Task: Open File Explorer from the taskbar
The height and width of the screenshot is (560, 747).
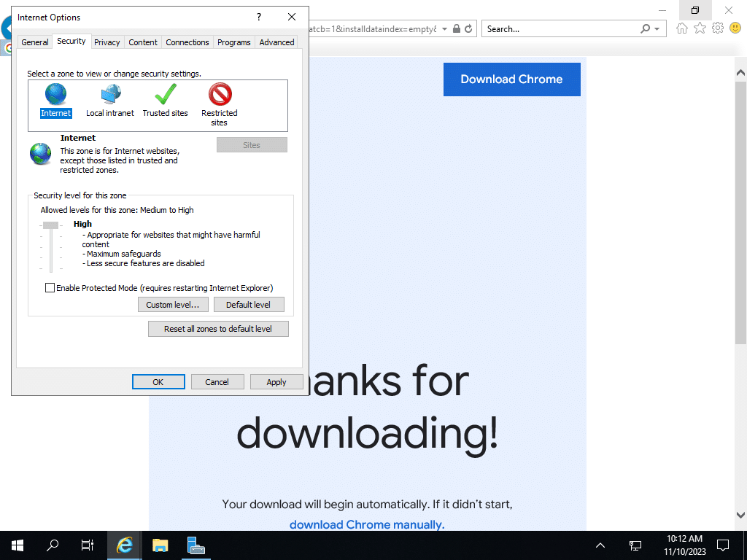Action: [x=160, y=545]
